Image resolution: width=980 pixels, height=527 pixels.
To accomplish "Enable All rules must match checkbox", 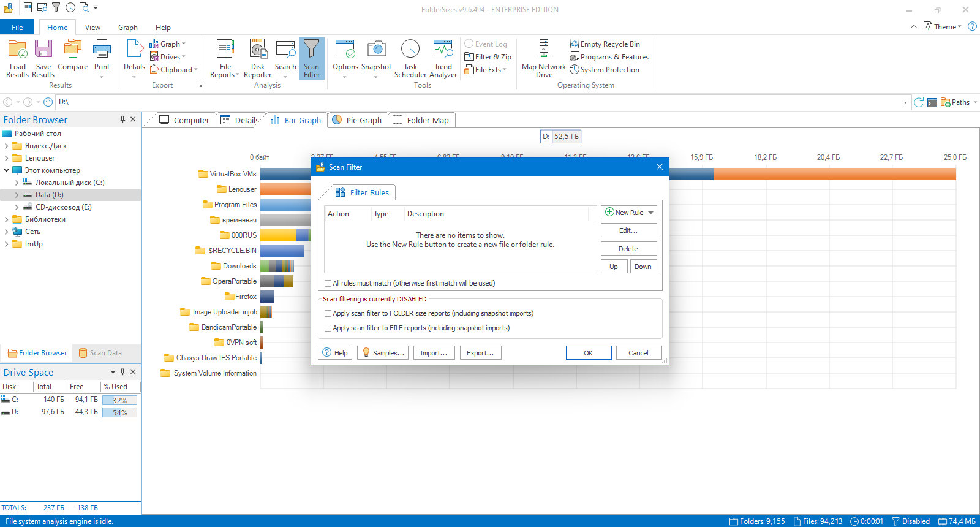I will click(x=328, y=283).
